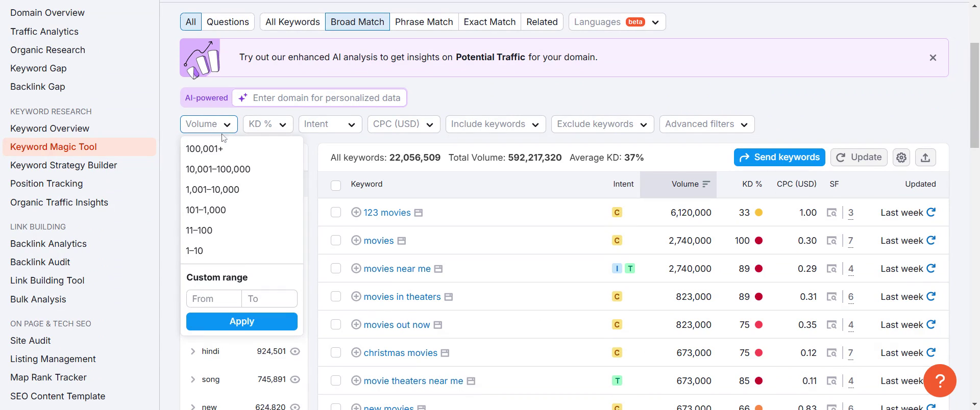This screenshot has height=410, width=980.
Task: Refresh the movies keyword data
Action: click(931, 240)
